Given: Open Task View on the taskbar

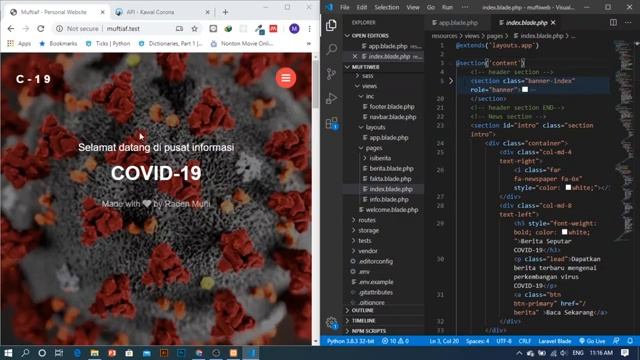Looking at the screenshot, I should [x=59, y=353].
